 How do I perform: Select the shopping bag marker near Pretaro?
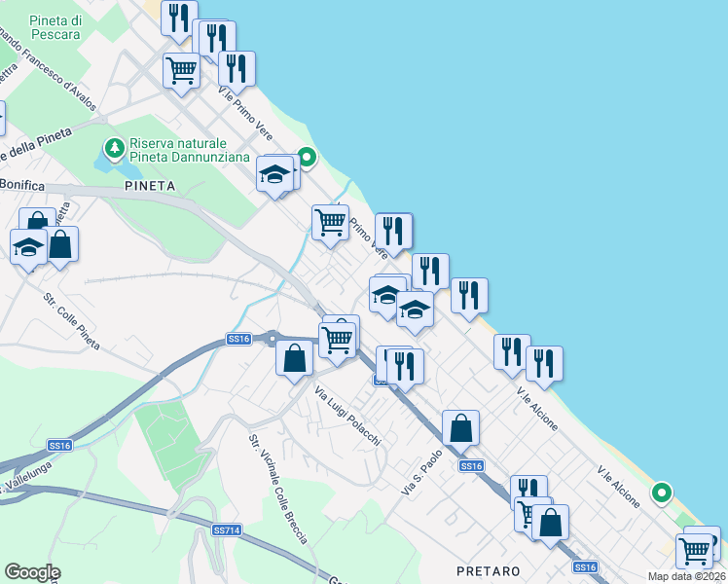tap(550, 526)
